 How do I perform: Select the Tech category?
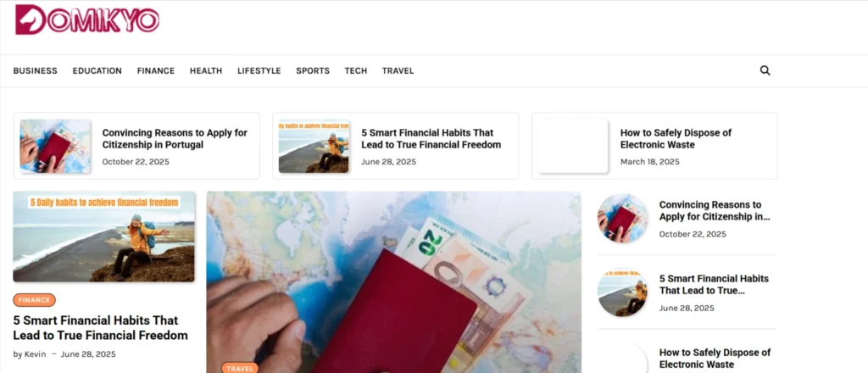point(356,71)
